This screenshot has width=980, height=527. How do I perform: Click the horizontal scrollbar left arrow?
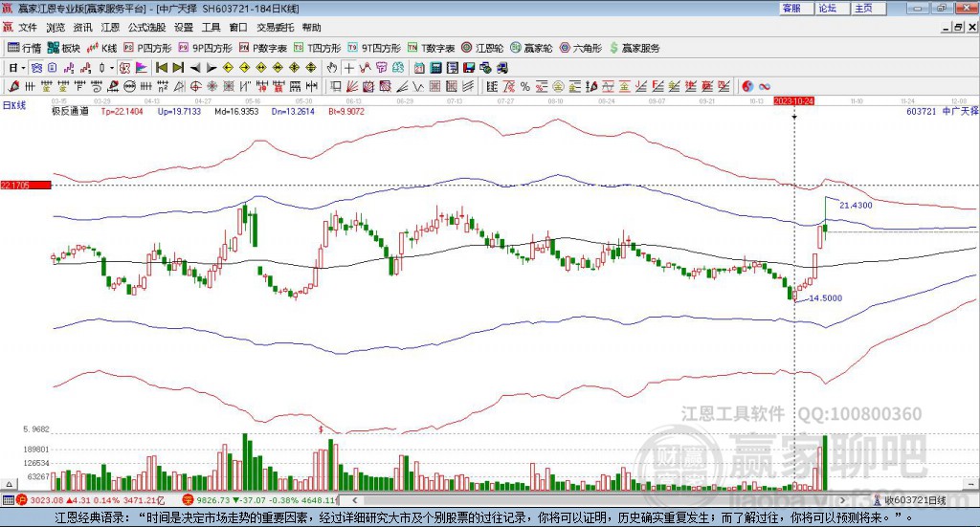(x=355, y=500)
